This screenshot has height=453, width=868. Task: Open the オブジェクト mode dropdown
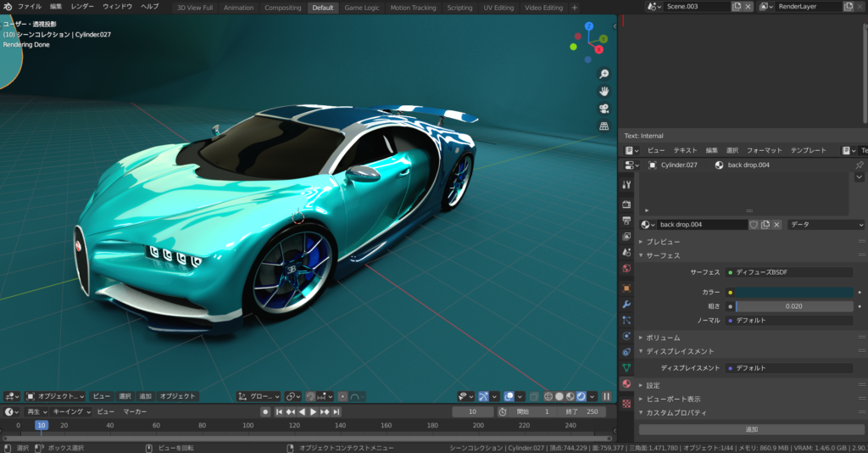[55, 396]
